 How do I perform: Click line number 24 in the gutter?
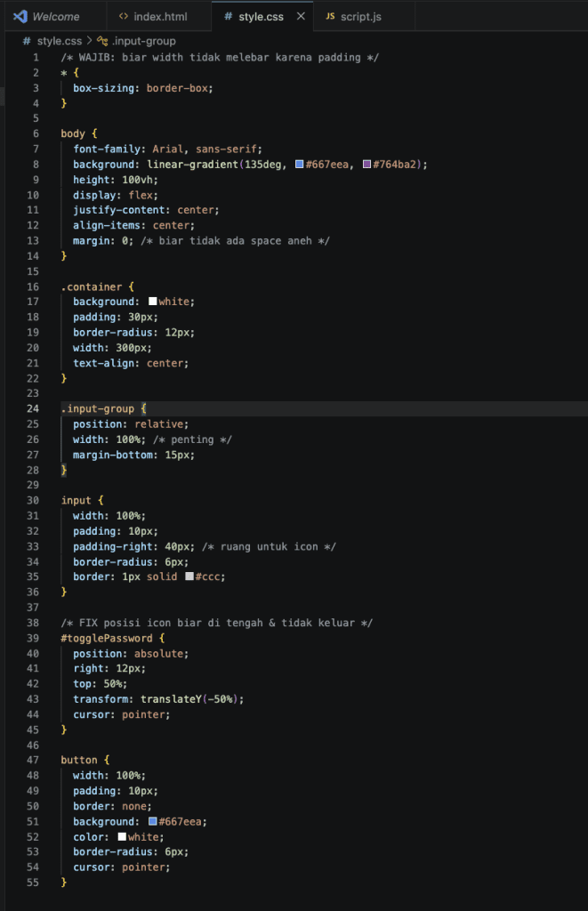(x=34, y=409)
